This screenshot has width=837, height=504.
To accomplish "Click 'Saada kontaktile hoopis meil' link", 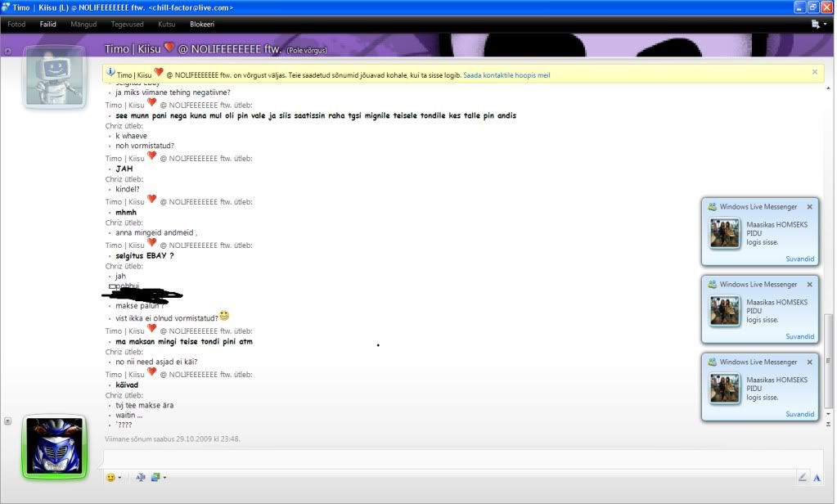I will (506, 74).
